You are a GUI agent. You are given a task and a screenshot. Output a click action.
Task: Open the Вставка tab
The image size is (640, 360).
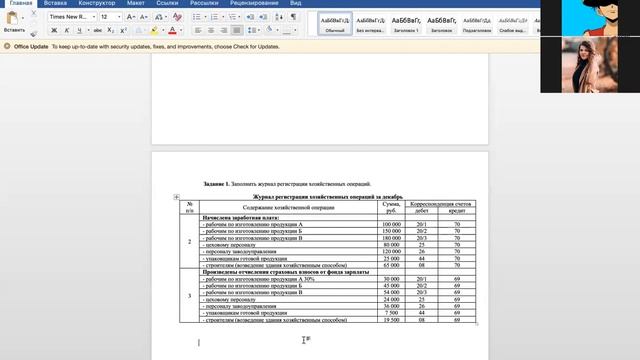(55, 3)
